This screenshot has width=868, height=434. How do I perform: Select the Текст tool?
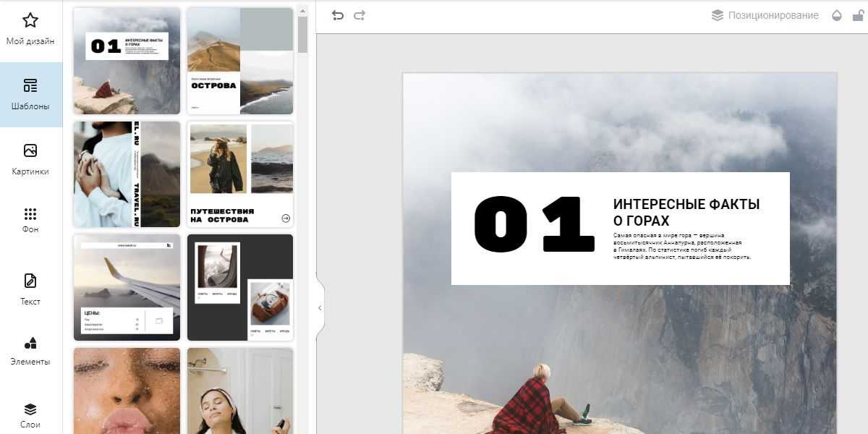tap(30, 289)
